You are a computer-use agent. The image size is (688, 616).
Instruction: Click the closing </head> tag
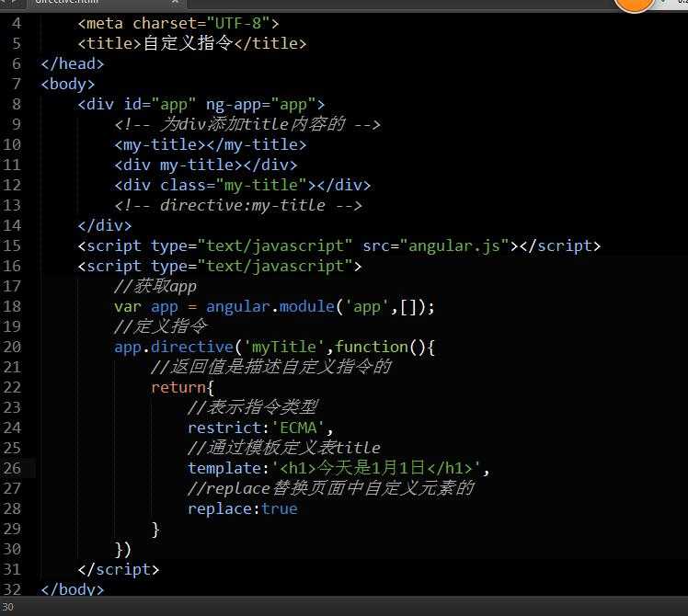point(73,63)
